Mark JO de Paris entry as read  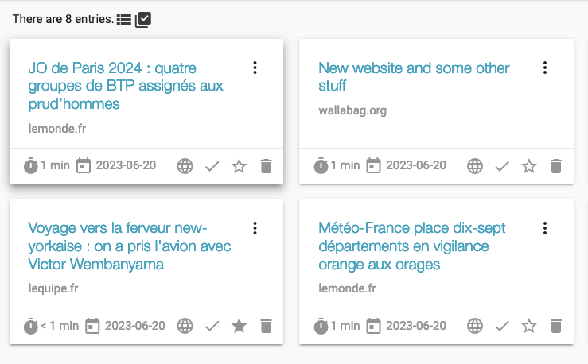[x=212, y=166]
